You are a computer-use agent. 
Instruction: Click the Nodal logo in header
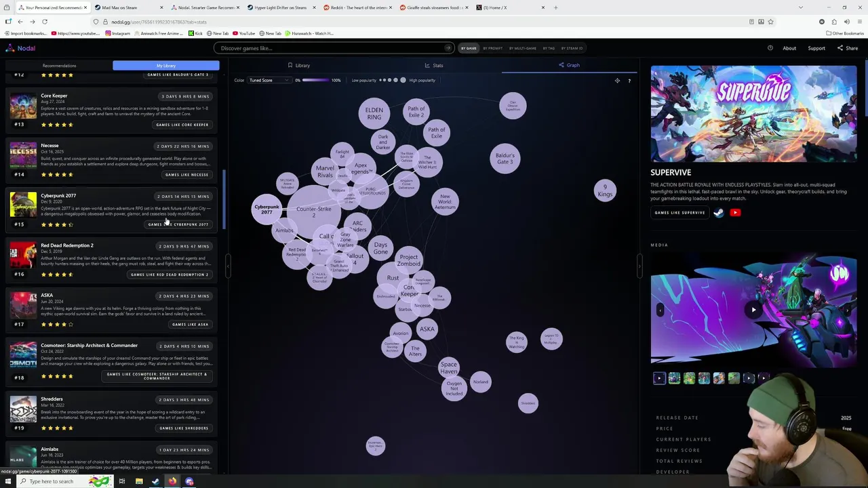(20, 48)
